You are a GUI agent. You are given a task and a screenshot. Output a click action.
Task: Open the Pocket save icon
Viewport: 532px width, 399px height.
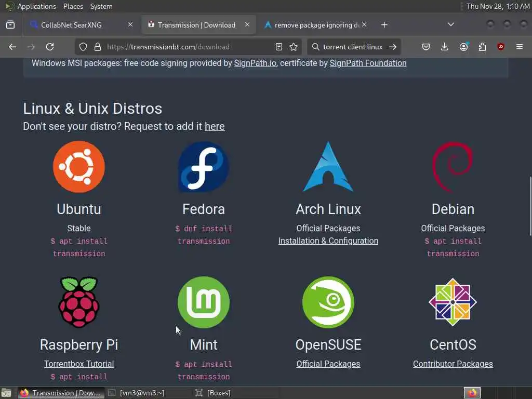point(426,47)
